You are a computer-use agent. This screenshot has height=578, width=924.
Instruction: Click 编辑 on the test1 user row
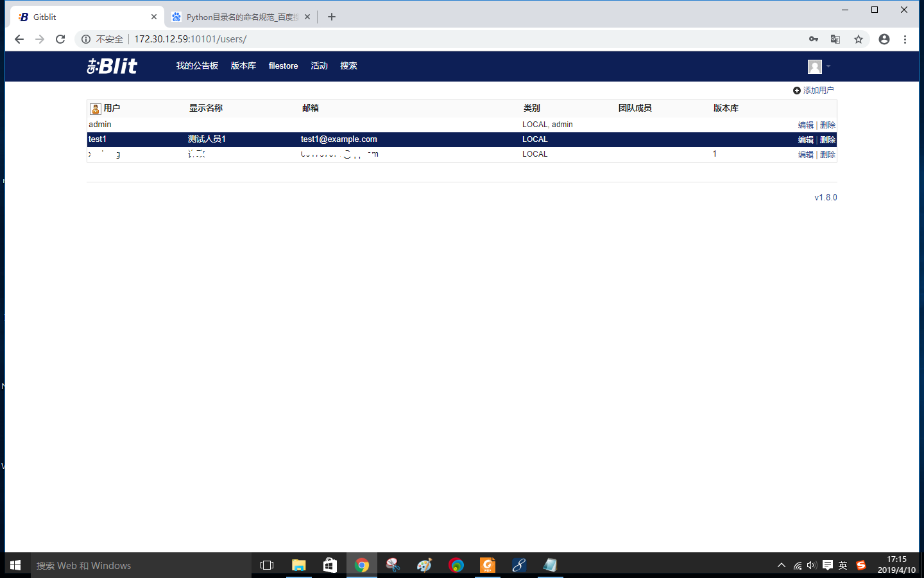pos(805,139)
